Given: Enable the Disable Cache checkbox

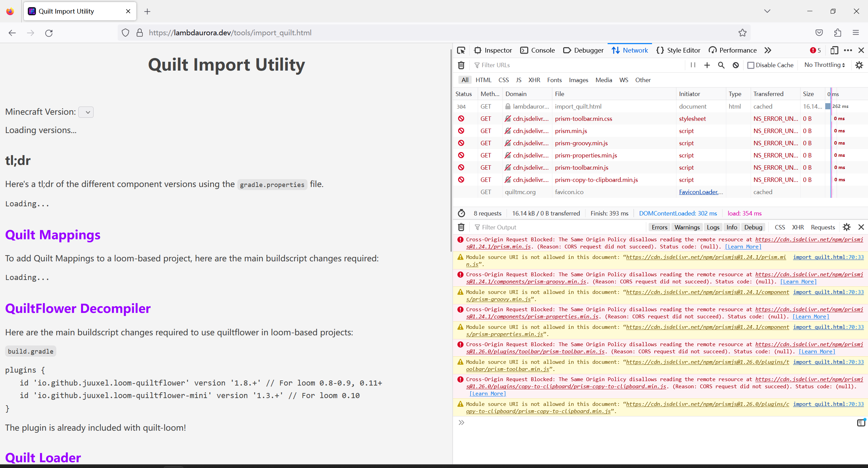Looking at the screenshot, I should click(751, 65).
